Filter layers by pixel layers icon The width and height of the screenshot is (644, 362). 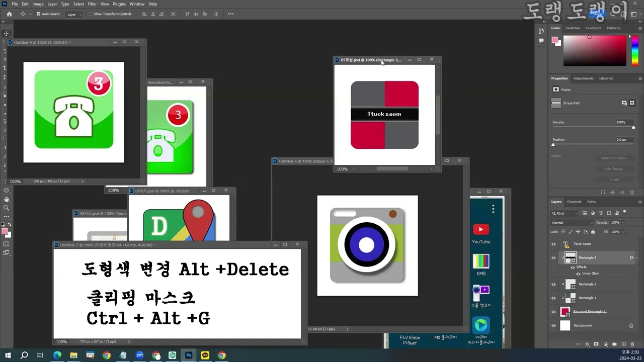pyautogui.click(x=585, y=213)
